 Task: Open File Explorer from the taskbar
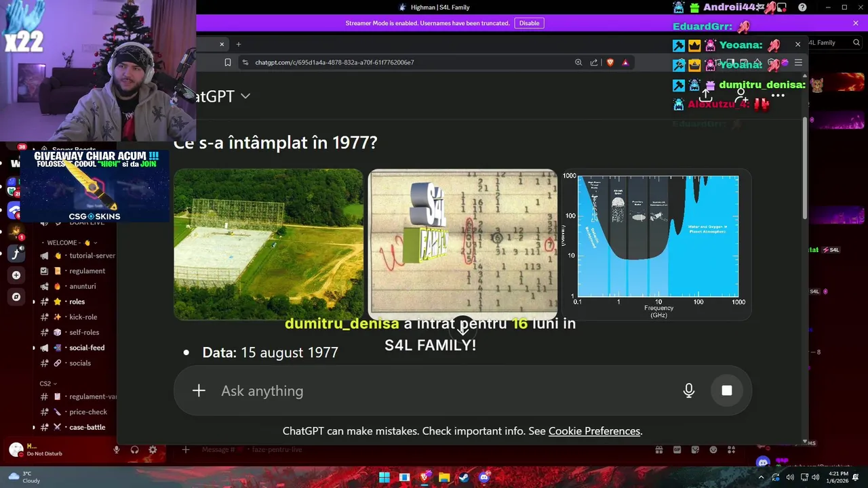coord(444,477)
